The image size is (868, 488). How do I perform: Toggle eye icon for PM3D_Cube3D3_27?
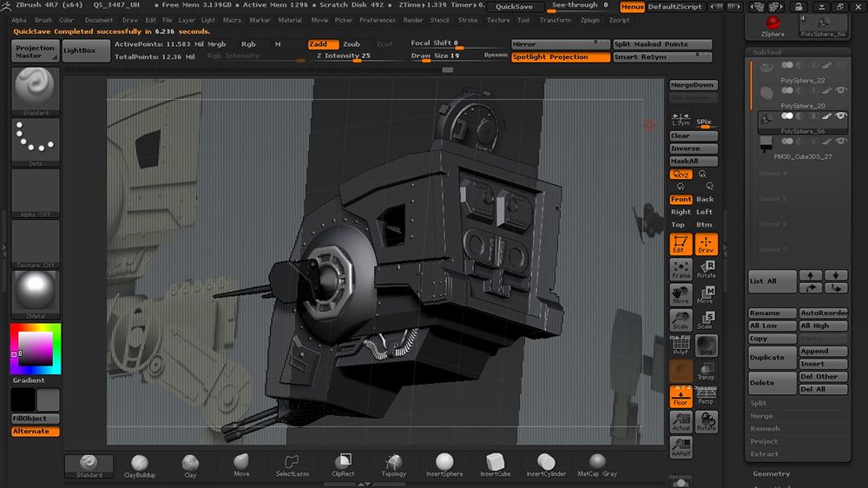(841, 142)
